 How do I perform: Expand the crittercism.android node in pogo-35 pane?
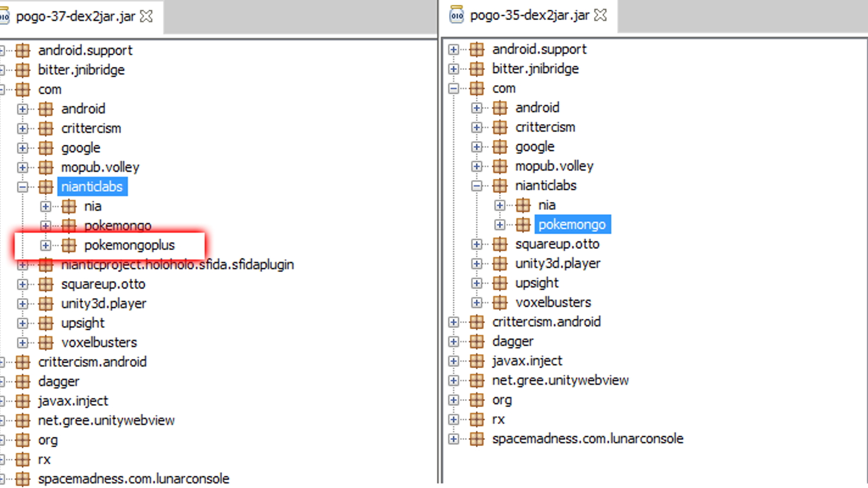(x=454, y=322)
